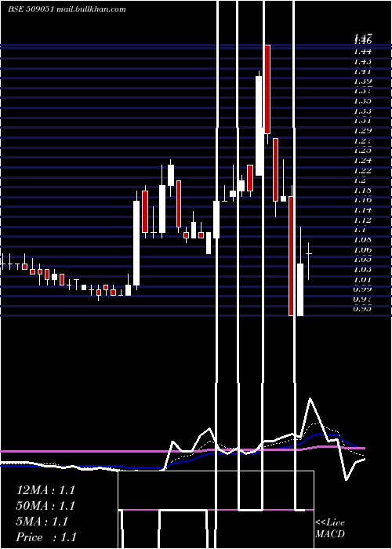Viewport: 392px width, 549px height.
Task: Click the 1.2 price axis label
Action: [x=361, y=180]
